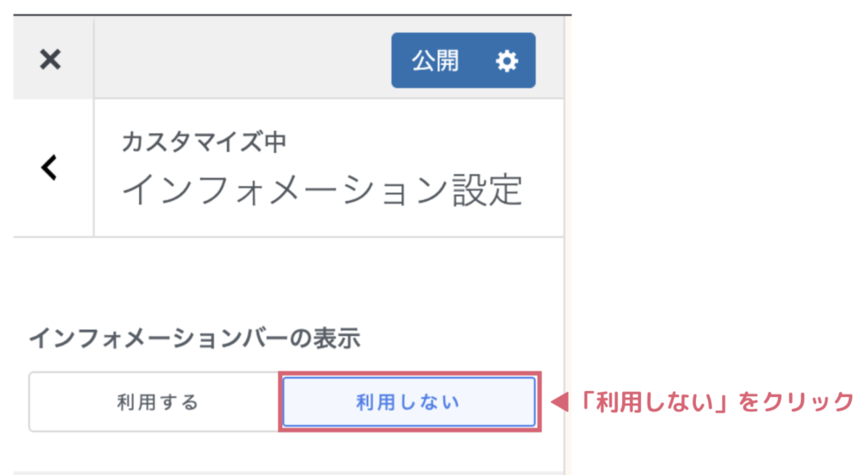Screen dimensions: 868x475
Task: Close the customizer with the X icon
Action: click(50, 59)
